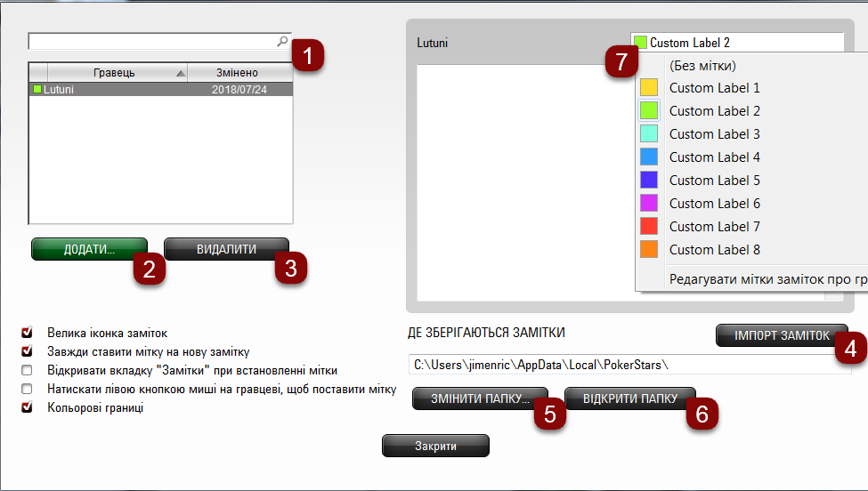Enable opening the Замітки tab when labeling

pos(27,370)
